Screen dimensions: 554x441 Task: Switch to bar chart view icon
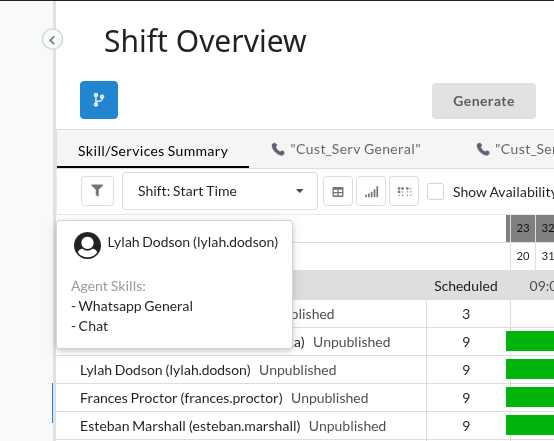371,192
